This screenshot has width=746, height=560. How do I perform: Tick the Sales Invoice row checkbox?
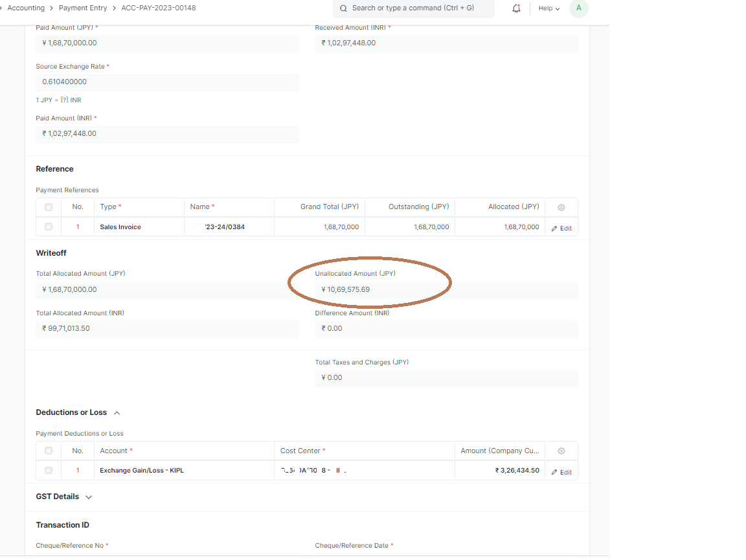pyautogui.click(x=49, y=227)
